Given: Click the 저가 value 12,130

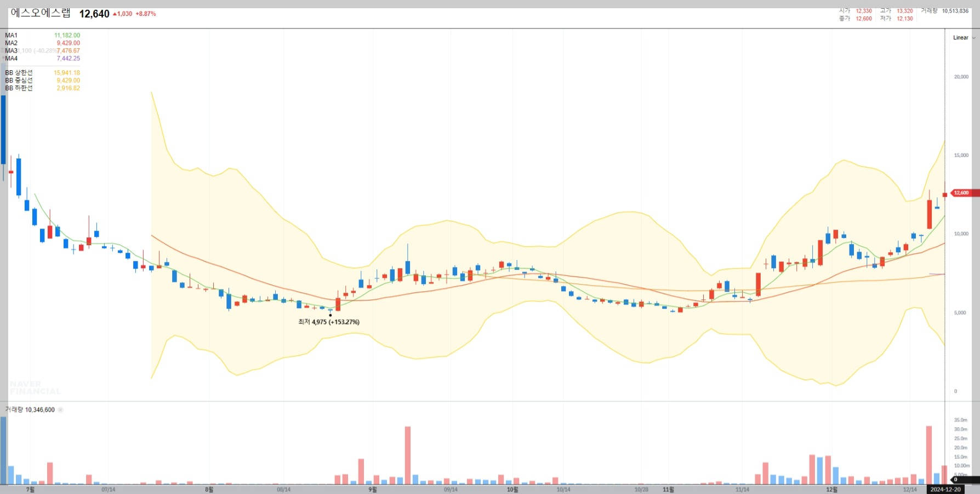Looking at the screenshot, I should (905, 19).
